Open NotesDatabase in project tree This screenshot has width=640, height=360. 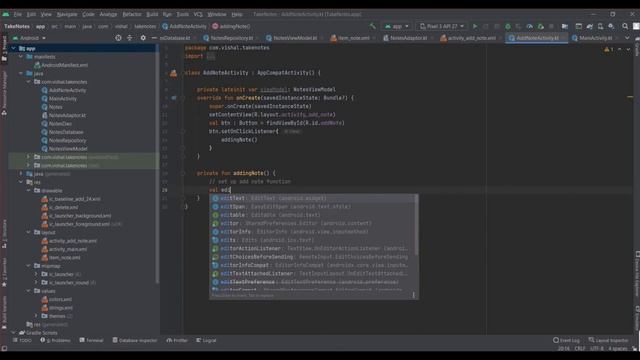pos(66,132)
